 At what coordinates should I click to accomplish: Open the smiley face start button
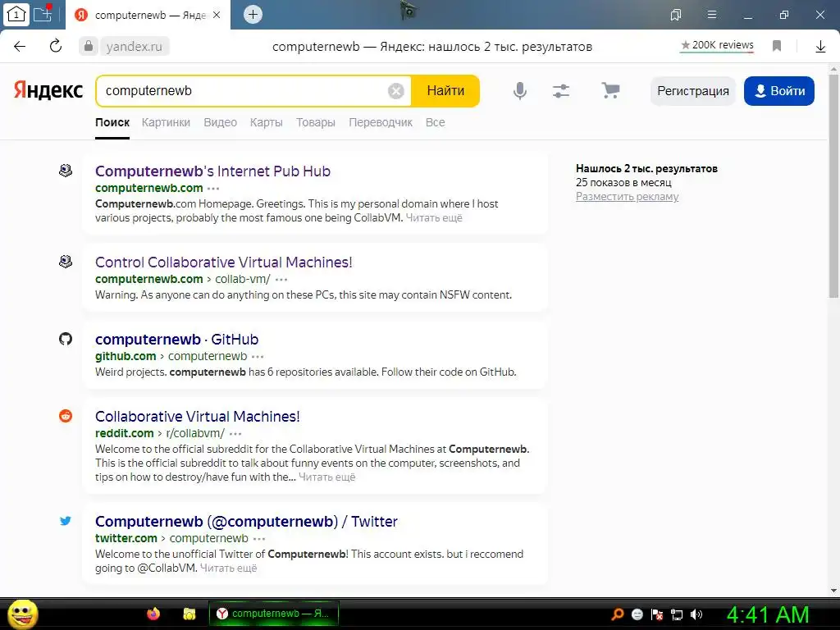tap(22, 614)
